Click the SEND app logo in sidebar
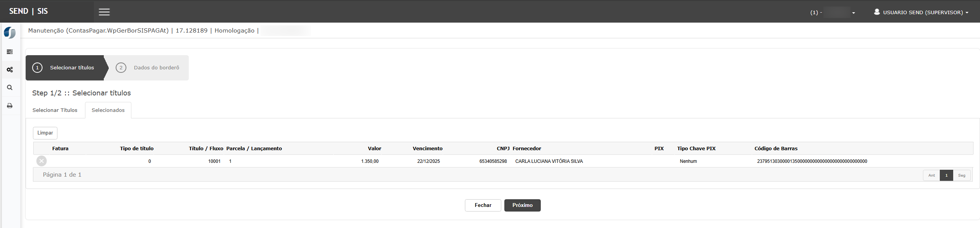 click(10, 33)
